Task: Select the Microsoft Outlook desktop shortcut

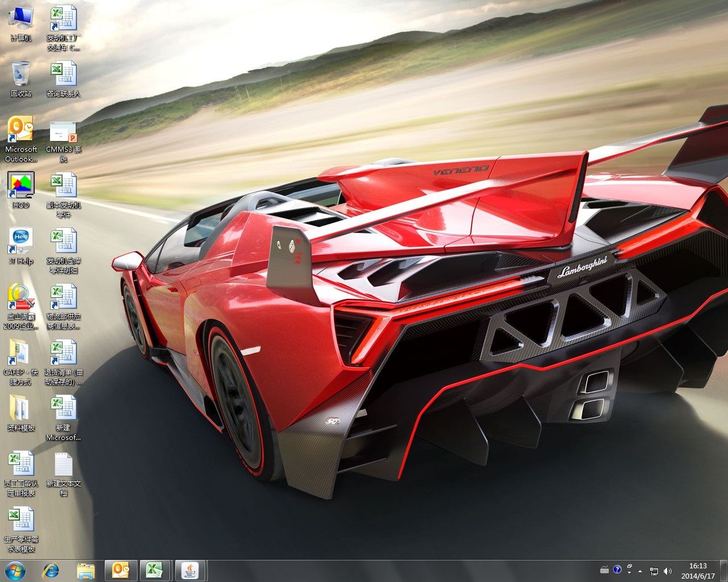Action: pyautogui.click(x=21, y=139)
